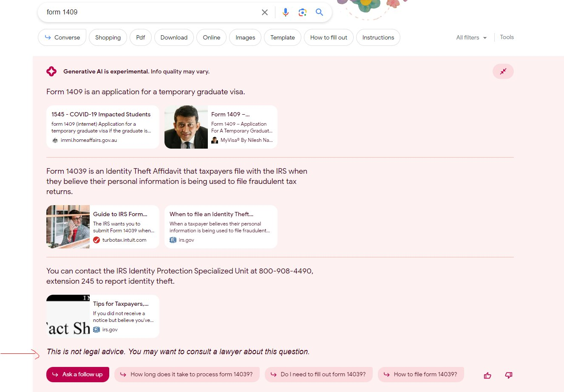Screen dimensions: 564x392
Task: Open the Tools menu
Action: (x=507, y=37)
